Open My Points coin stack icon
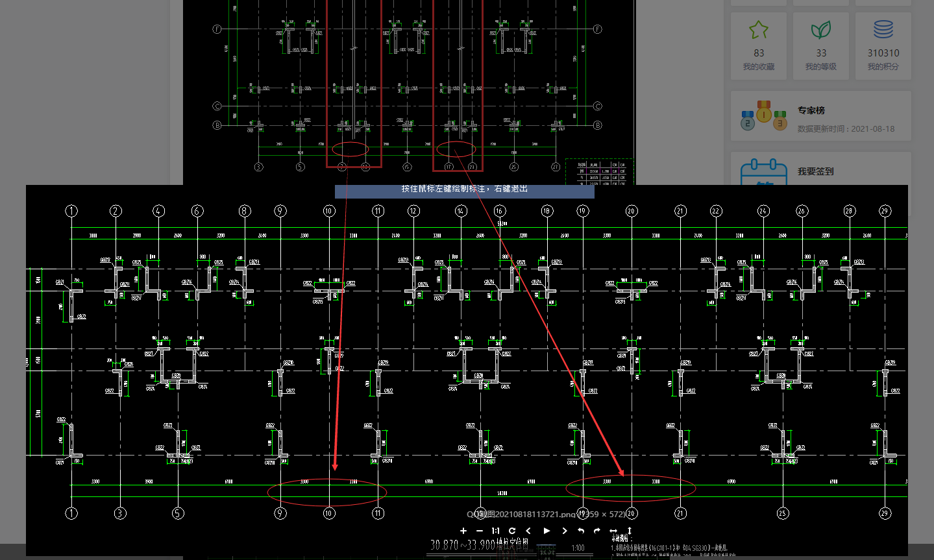The width and height of the screenshot is (934, 560). [x=883, y=30]
